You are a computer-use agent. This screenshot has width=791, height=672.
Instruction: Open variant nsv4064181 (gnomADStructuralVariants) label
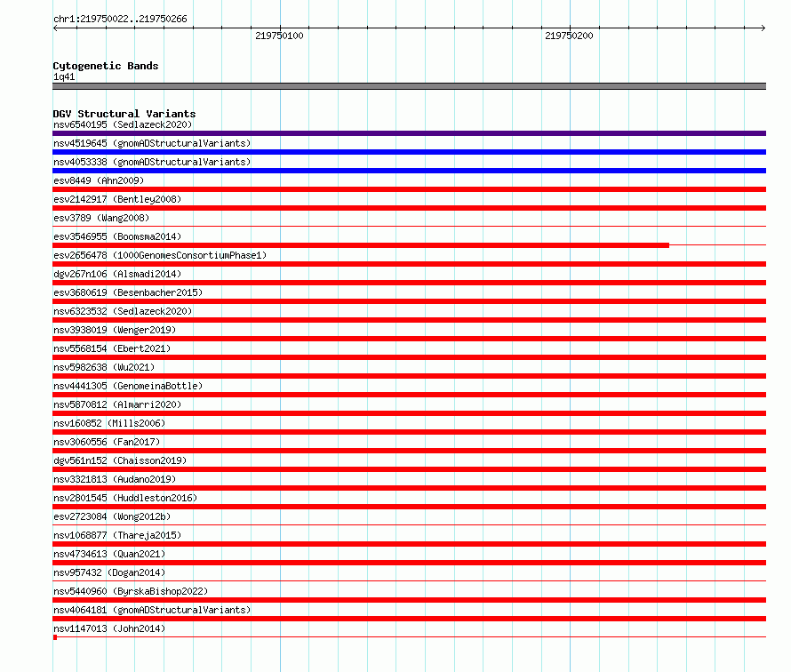pos(152,610)
